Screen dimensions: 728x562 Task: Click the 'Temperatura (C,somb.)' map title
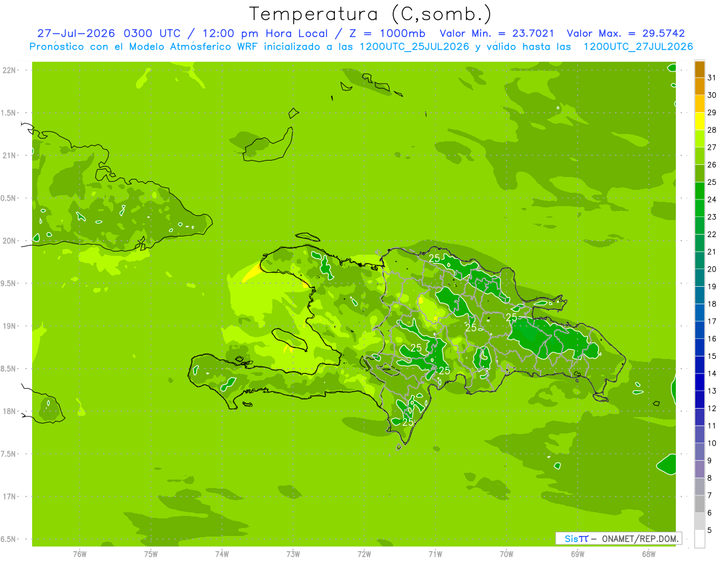370,13
